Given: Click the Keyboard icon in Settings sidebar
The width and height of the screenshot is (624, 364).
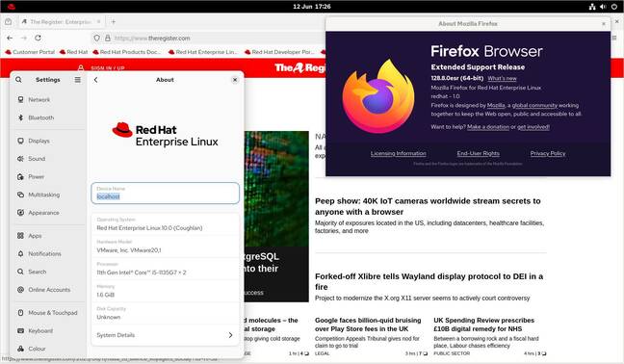Looking at the screenshot, I should [20, 330].
